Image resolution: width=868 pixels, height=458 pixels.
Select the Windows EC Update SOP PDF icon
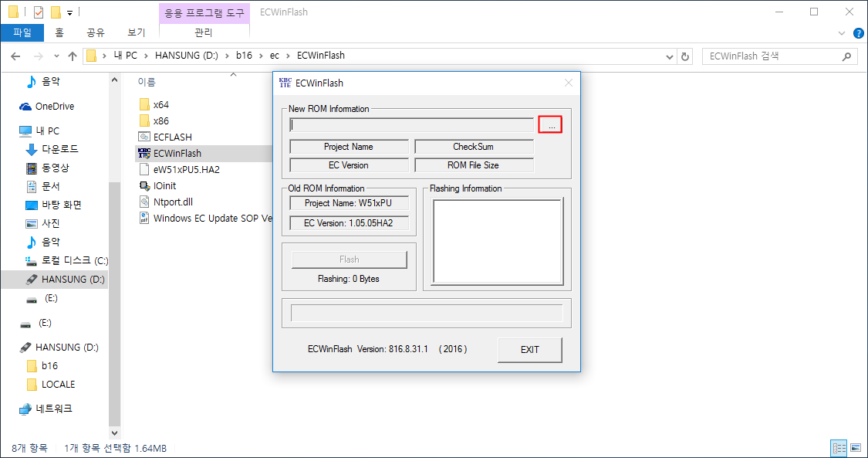(144, 218)
